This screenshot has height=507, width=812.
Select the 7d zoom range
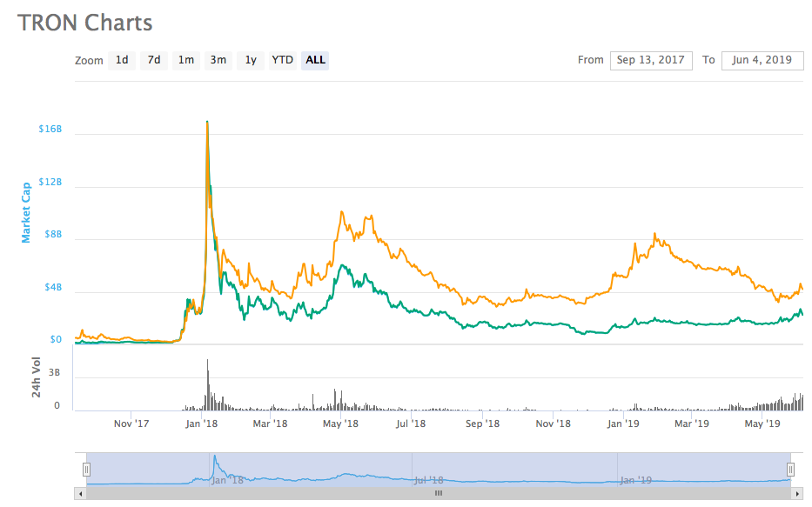154,61
